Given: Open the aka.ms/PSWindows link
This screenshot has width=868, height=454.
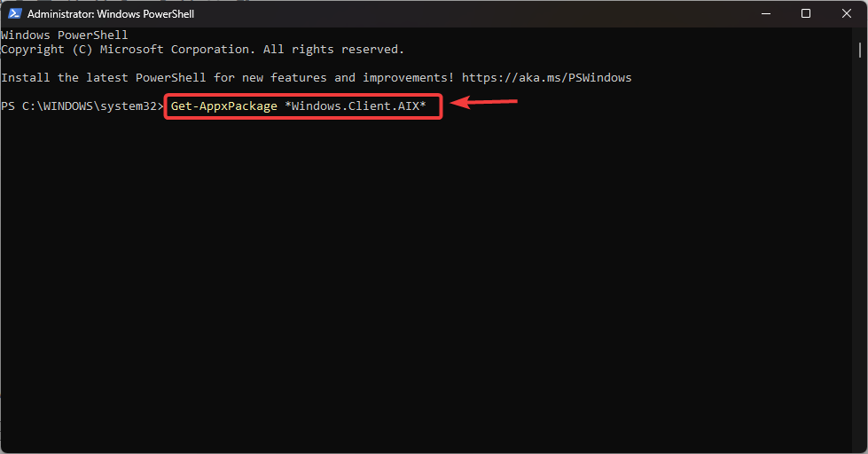Looking at the screenshot, I should click(547, 78).
